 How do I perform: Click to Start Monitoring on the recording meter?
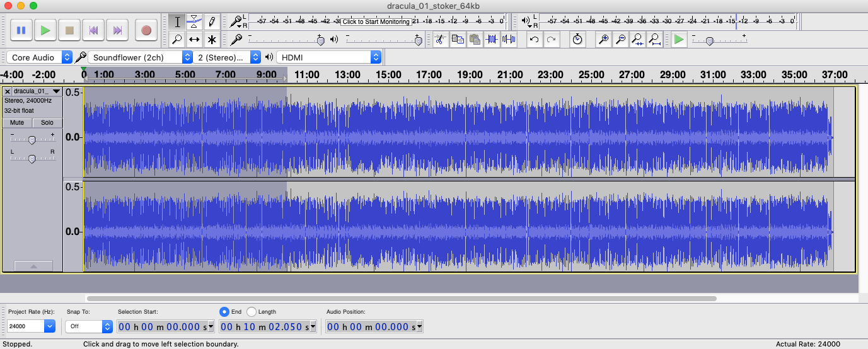tap(376, 21)
